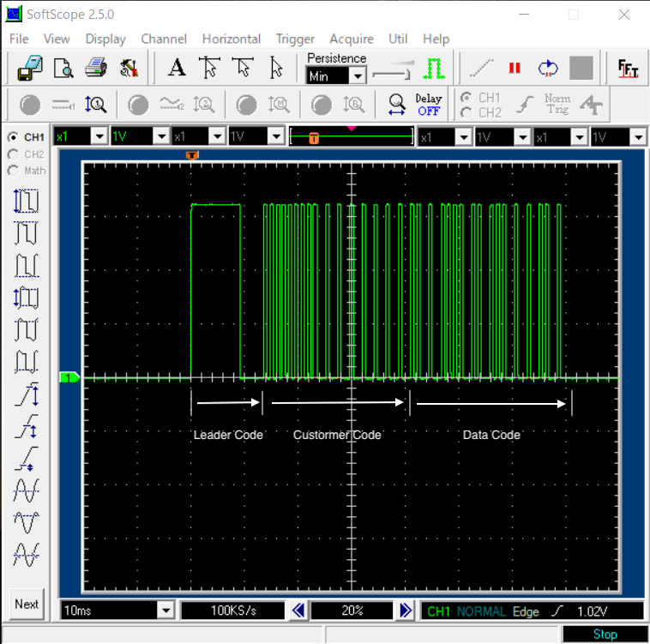650x644 pixels.
Task: Click the FFT analysis icon
Action: [x=628, y=69]
